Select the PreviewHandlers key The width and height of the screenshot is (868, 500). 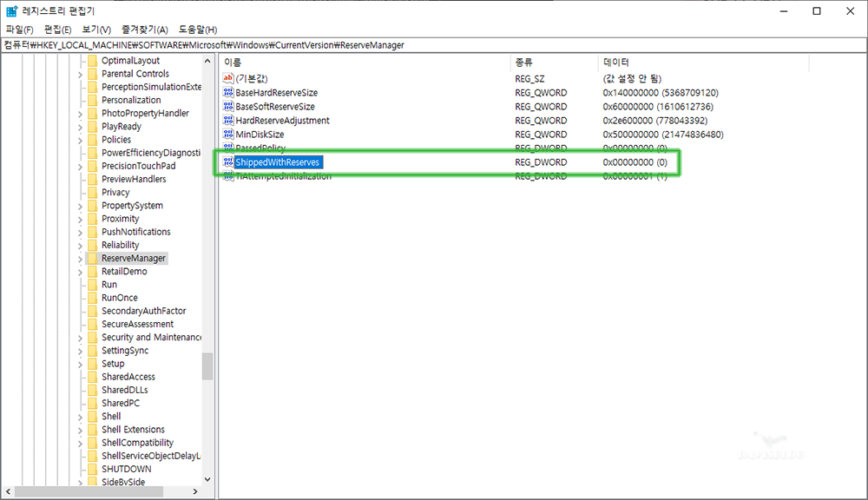click(x=134, y=179)
